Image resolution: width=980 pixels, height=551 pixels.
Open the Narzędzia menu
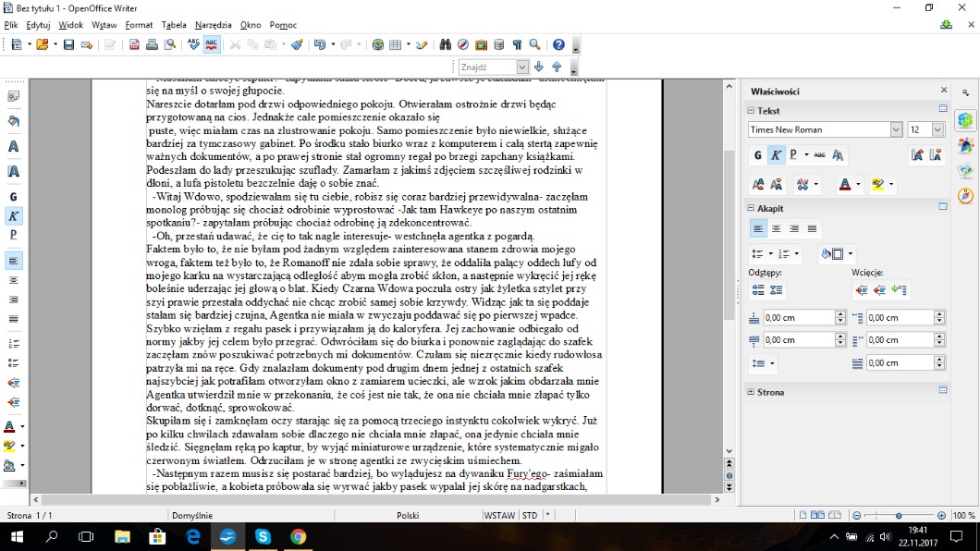pyautogui.click(x=213, y=25)
